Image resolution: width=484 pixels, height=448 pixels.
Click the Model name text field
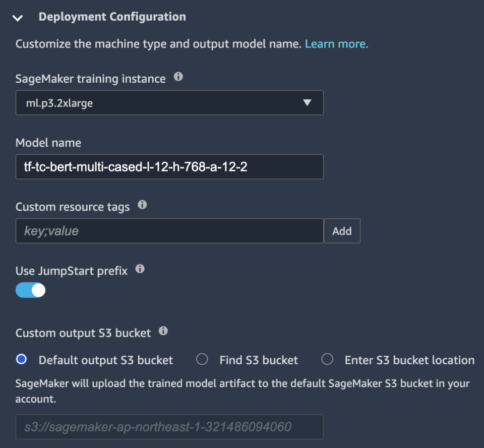(169, 166)
